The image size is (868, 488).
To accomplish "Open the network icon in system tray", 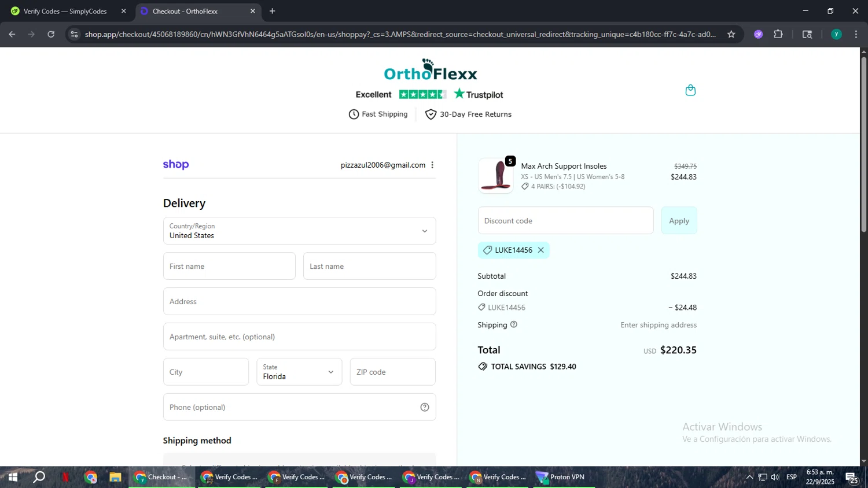I will pyautogui.click(x=763, y=477).
